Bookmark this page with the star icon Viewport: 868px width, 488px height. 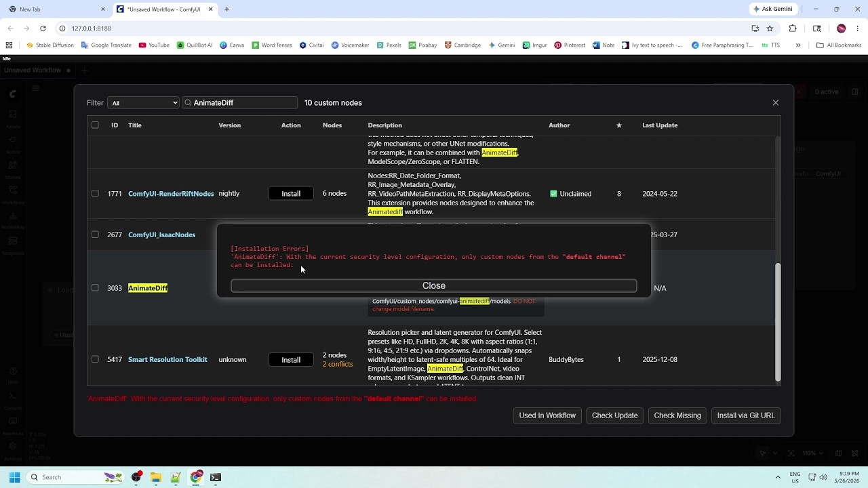(x=770, y=28)
